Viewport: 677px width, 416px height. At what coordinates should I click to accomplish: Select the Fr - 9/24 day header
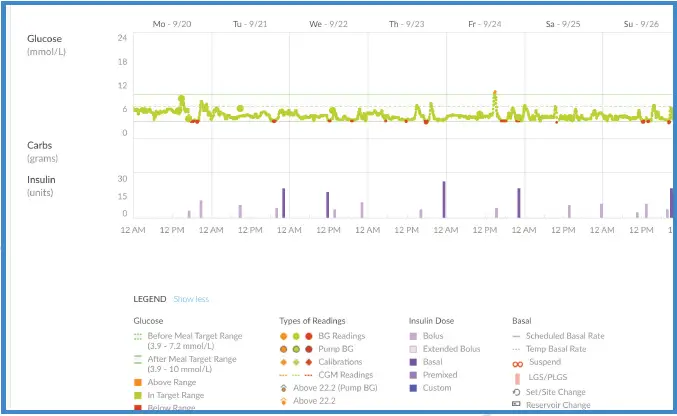click(483, 23)
